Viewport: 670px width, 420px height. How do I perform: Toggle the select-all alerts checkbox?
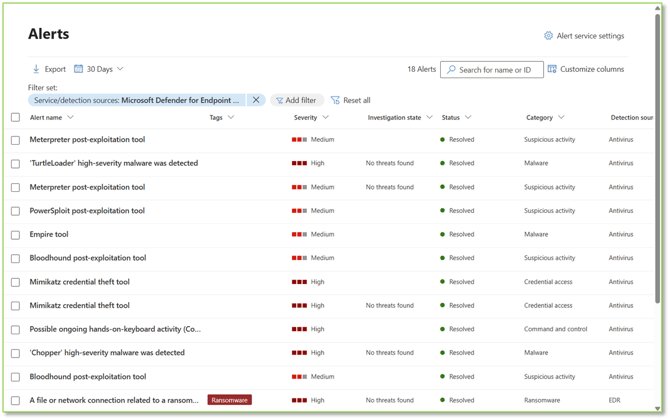[15, 118]
